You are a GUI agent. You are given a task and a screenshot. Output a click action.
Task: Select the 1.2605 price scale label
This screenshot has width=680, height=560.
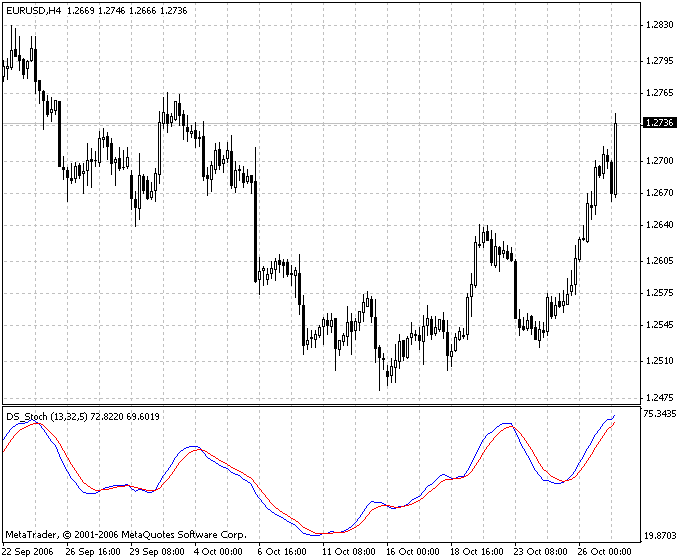click(659, 261)
